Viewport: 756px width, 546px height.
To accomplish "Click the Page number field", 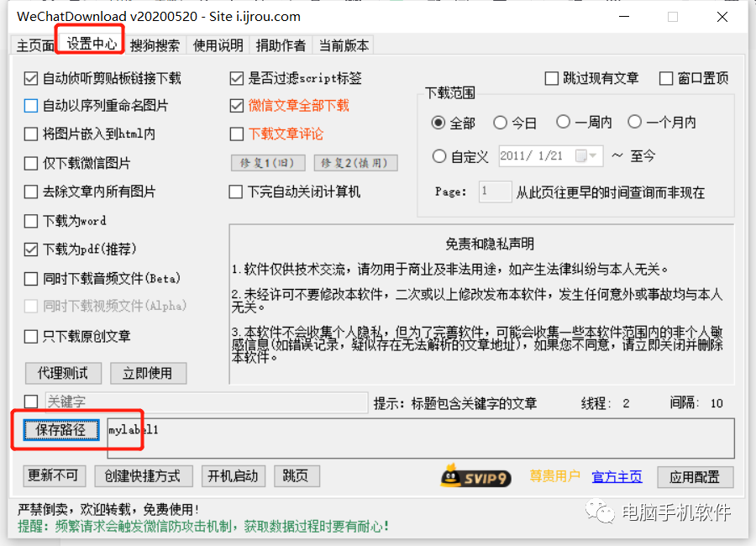I will point(495,192).
